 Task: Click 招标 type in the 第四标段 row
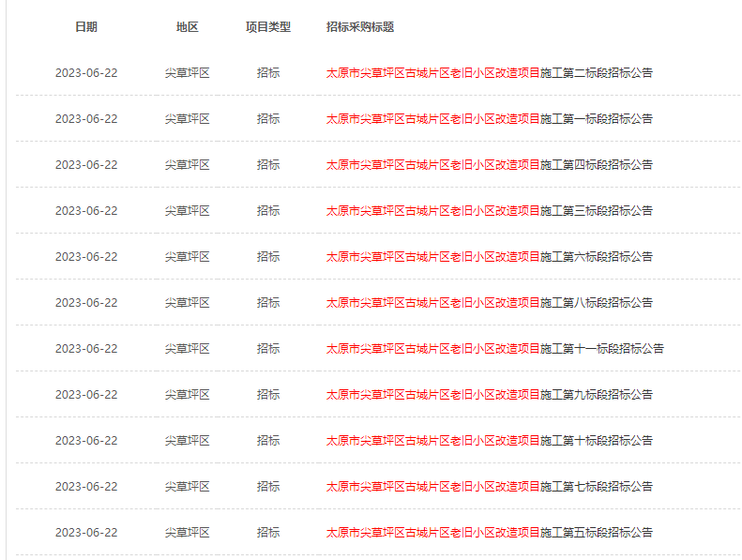click(268, 165)
